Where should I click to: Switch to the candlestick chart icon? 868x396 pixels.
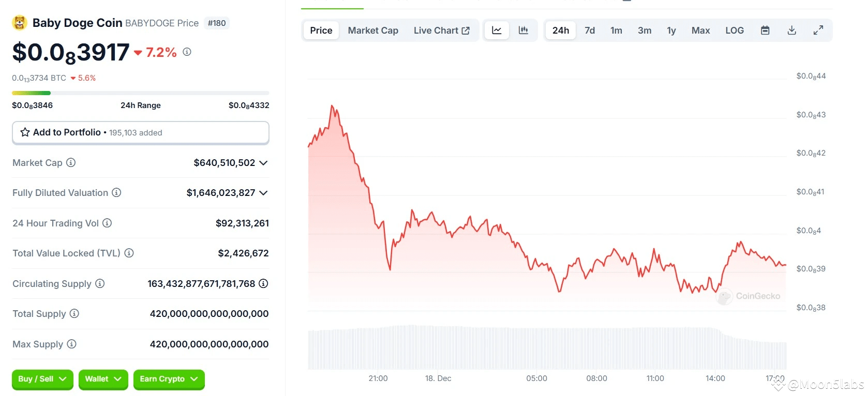click(x=523, y=31)
